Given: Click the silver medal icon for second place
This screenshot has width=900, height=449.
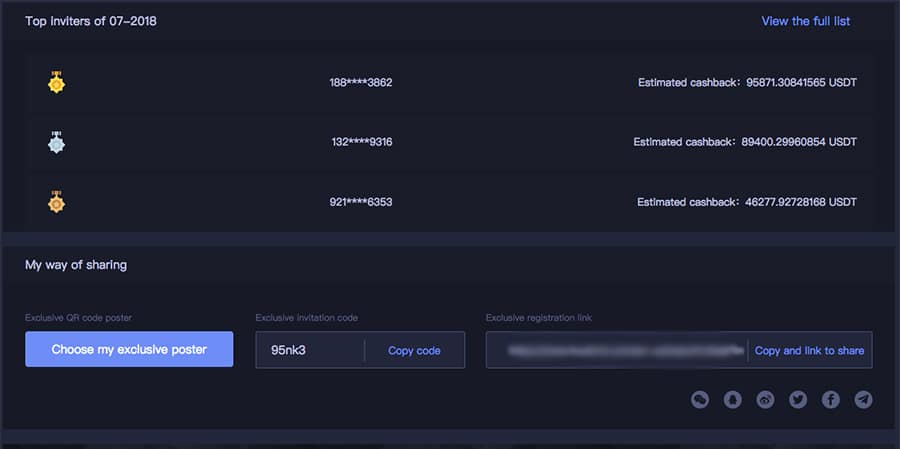Looking at the screenshot, I should (57, 142).
